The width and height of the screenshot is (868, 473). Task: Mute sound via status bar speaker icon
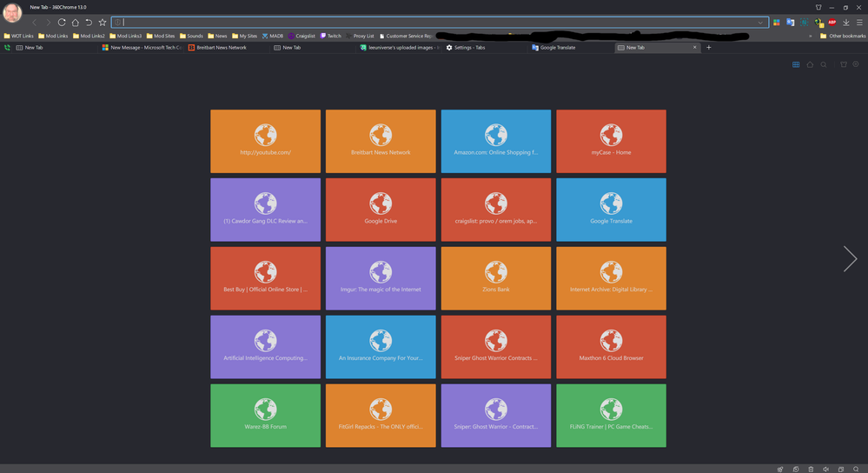[x=826, y=470]
